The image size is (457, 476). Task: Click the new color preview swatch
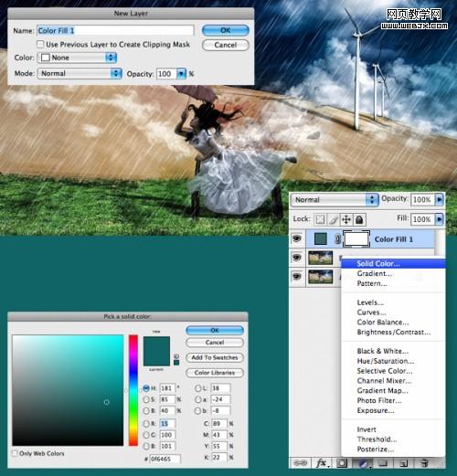point(156,344)
